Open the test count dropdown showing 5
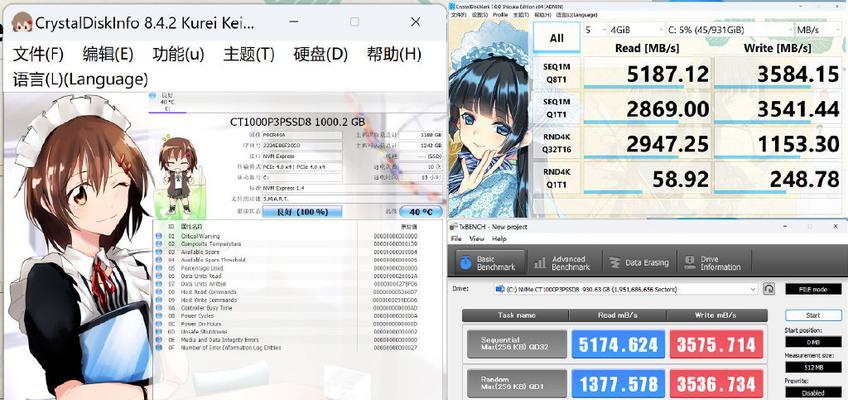Image resolution: width=848 pixels, height=400 pixels. [x=594, y=30]
